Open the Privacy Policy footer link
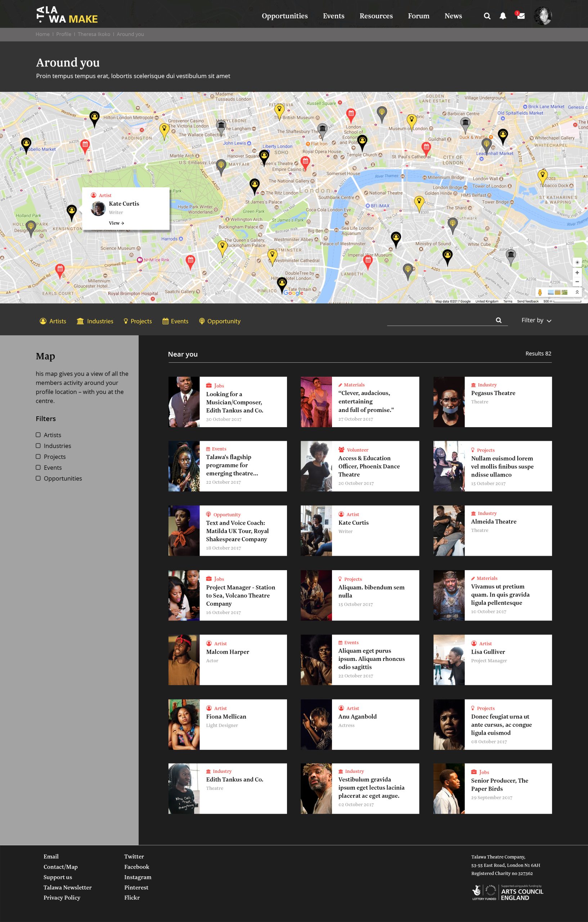The height and width of the screenshot is (922, 588). (x=62, y=897)
